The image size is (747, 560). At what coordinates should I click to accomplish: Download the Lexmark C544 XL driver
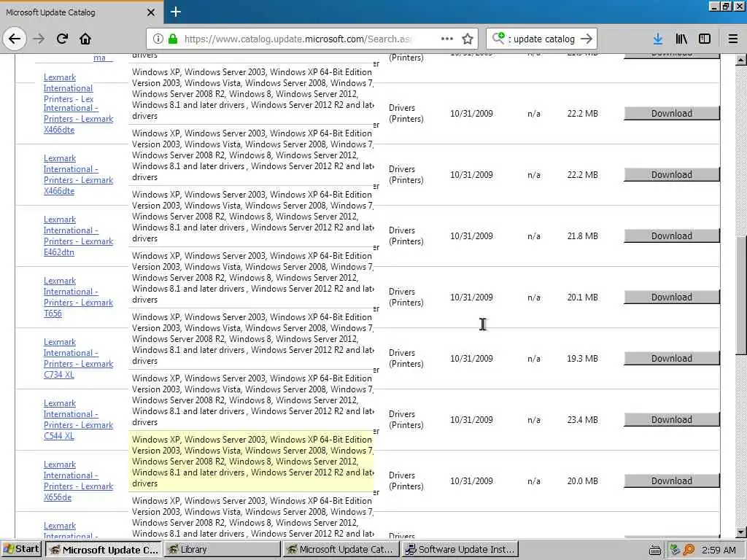coord(672,419)
